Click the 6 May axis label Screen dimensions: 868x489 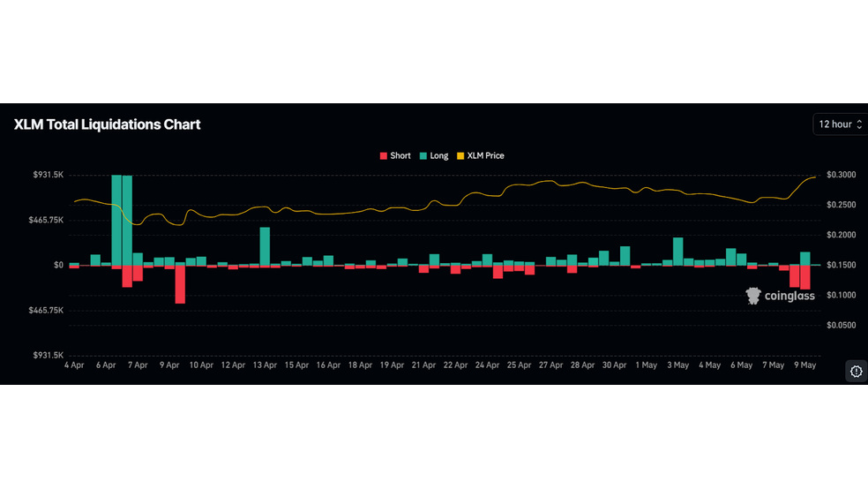tap(741, 365)
